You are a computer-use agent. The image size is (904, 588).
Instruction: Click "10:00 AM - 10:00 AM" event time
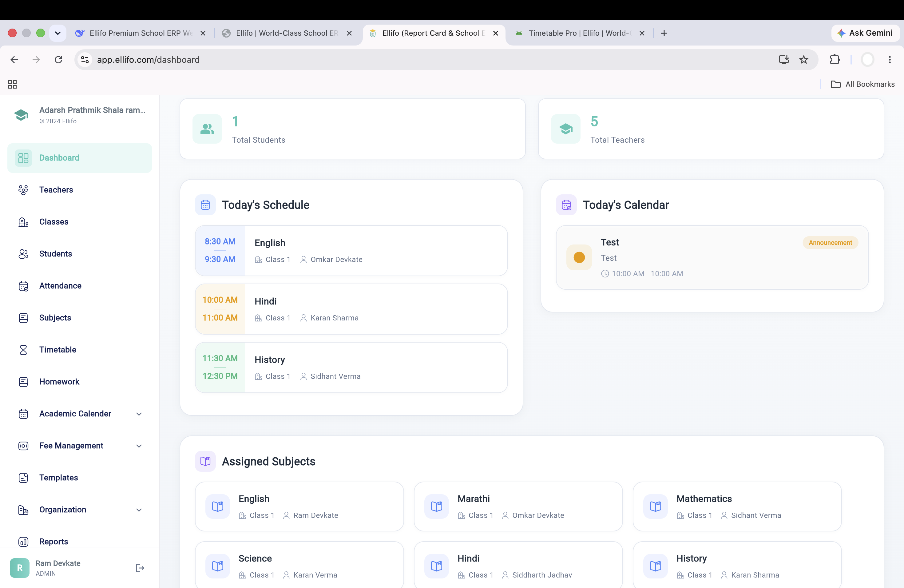click(x=647, y=273)
